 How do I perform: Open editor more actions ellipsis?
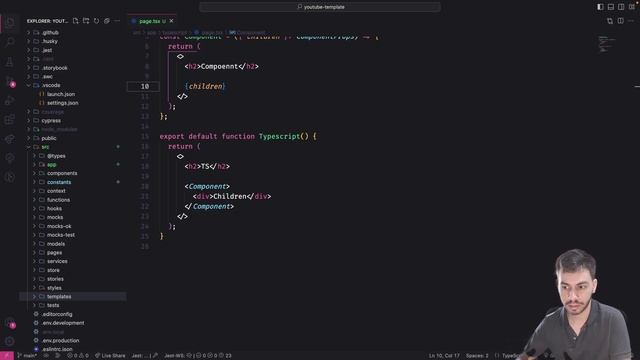click(x=631, y=21)
